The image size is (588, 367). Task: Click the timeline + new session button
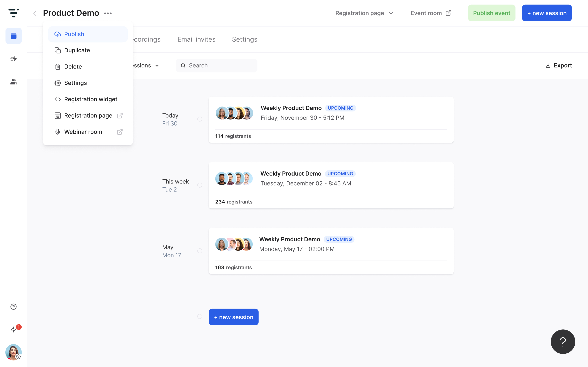pyautogui.click(x=233, y=317)
